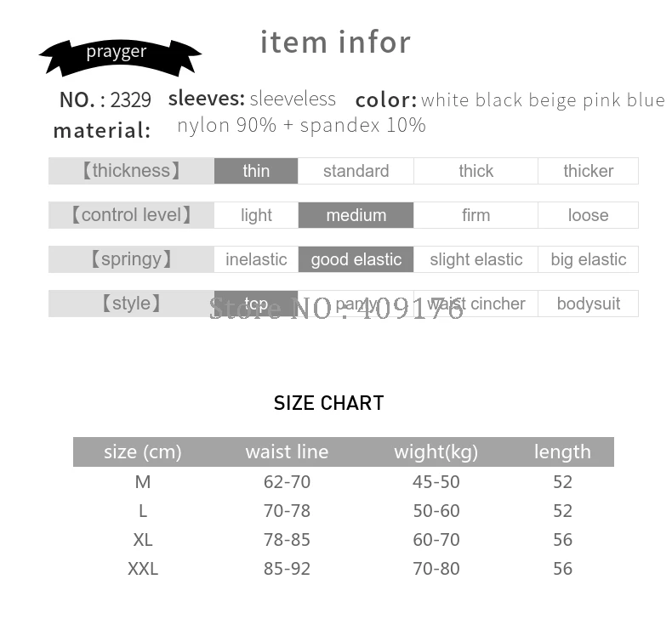Pick the loose control level

[588, 215]
